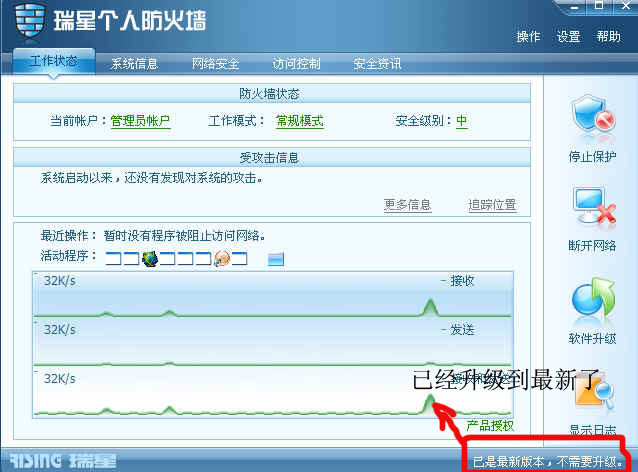Click the 常规模式 work mode link
This screenshot has height=472, width=638.
point(300,121)
